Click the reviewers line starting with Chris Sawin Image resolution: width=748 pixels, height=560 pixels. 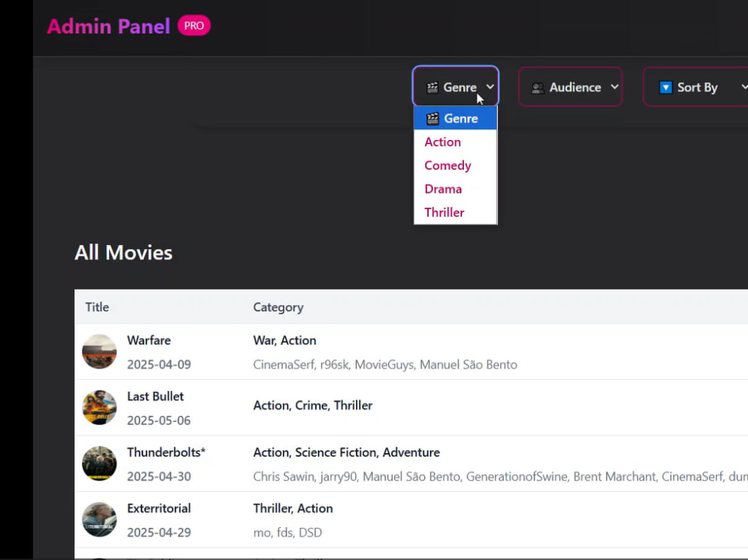point(500,476)
